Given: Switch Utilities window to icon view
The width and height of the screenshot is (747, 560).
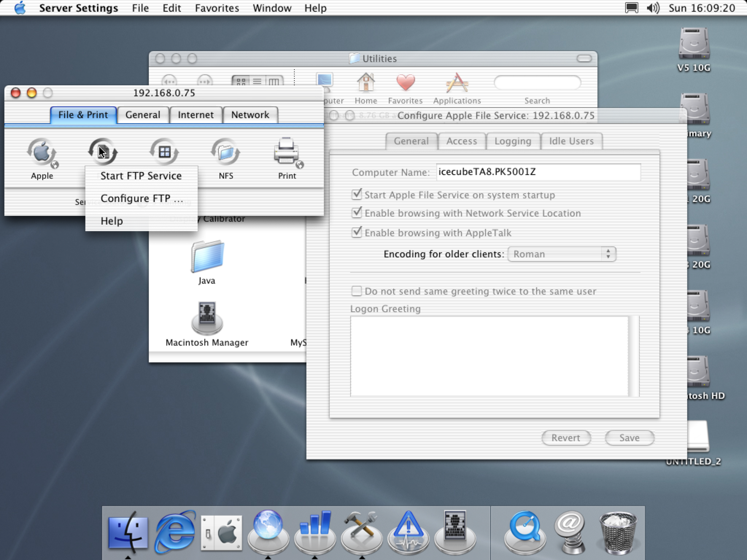Looking at the screenshot, I should (241, 81).
